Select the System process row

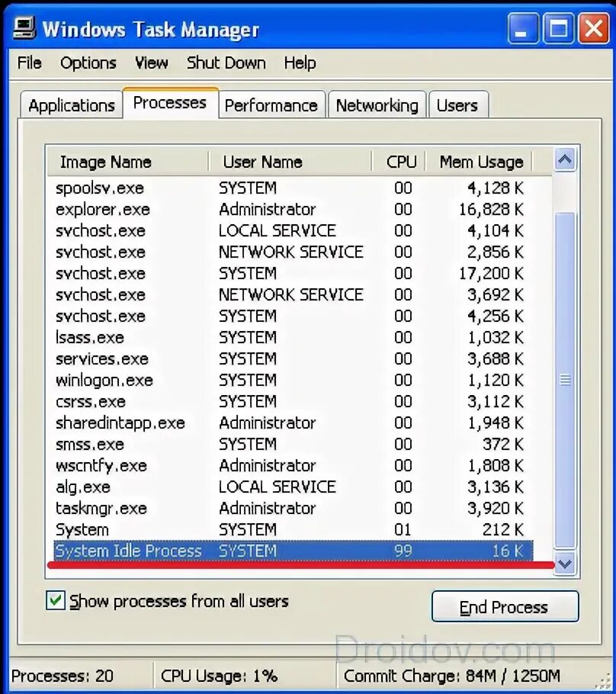click(x=290, y=529)
